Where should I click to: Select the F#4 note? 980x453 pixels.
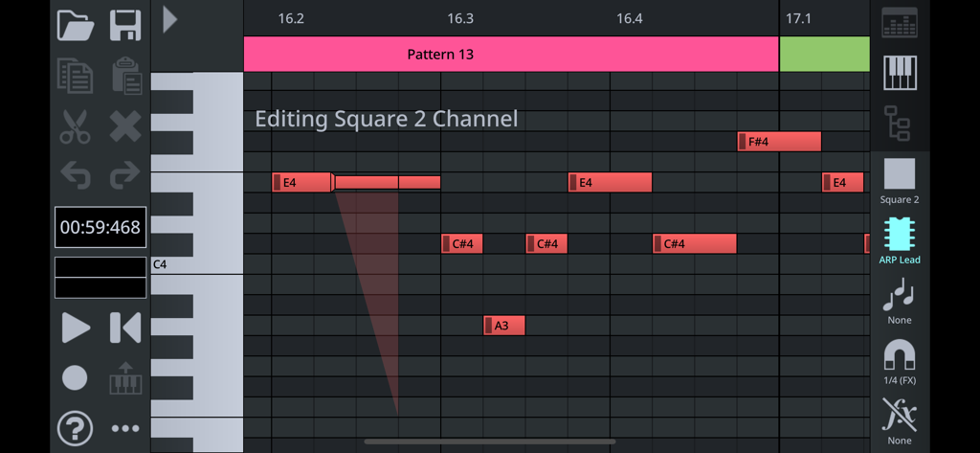[779, 142]
